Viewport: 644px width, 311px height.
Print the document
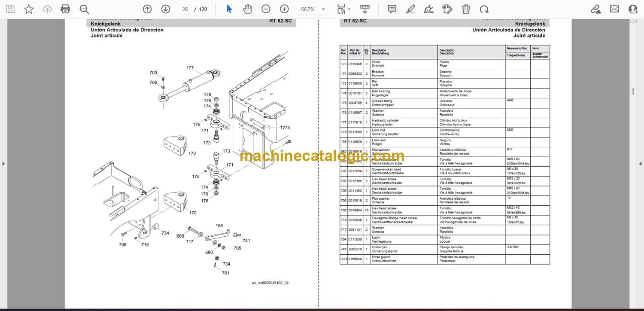65,9
